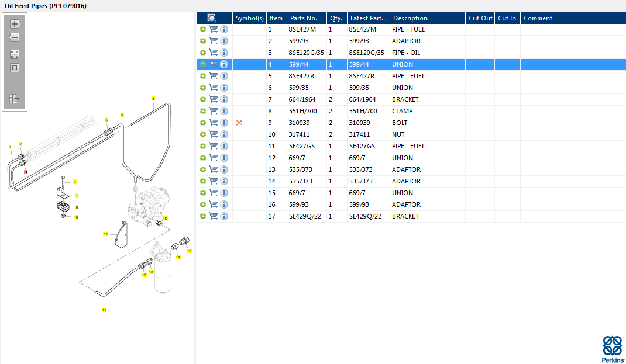Zoom out of the parts diagram

pos(15,37)
